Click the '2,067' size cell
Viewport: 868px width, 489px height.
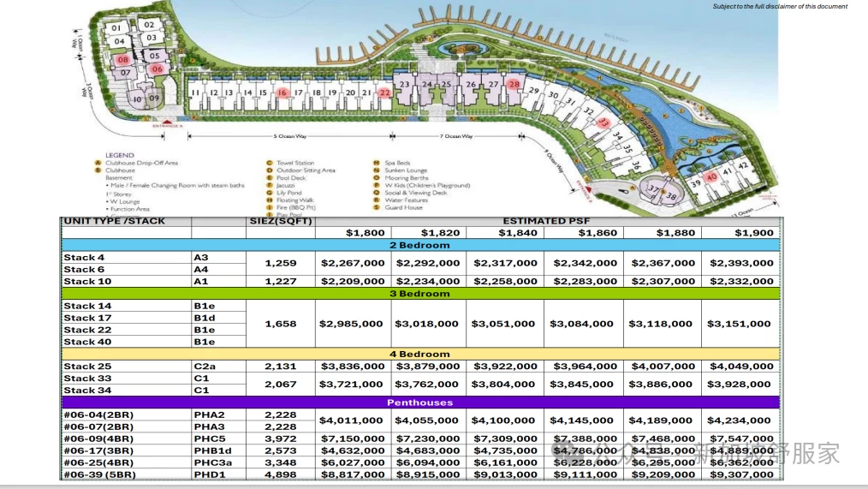point(281,384)
